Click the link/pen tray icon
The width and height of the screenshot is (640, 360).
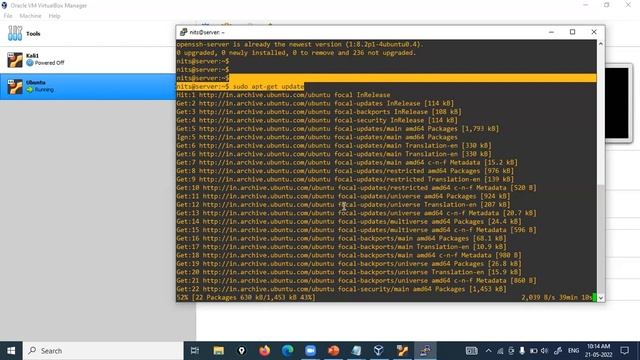click(558, 351)
